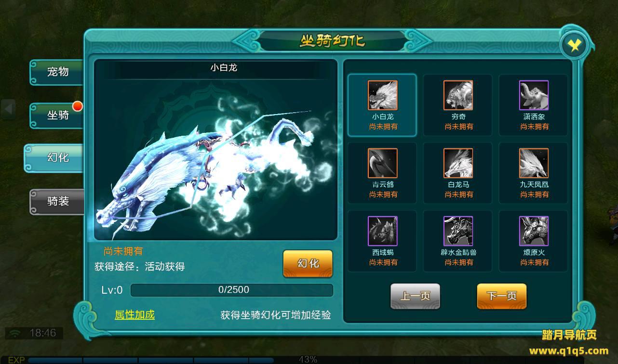618x364 pixels.
Task: Close the 坐骑幻化 panel with X
Action: (575, 45)
